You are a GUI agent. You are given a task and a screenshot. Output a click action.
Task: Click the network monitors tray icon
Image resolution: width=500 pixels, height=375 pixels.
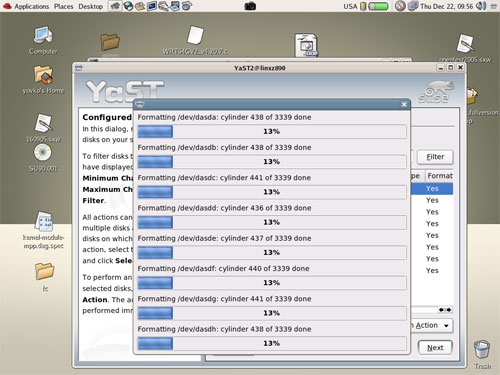(413, 6)
